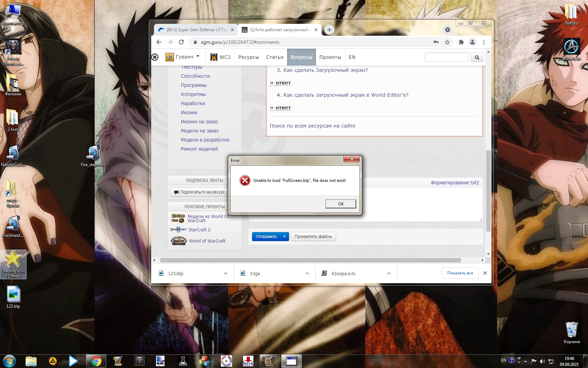The image size is (588, 368).
Task: Close the Q/A загрузочный tab
Action: pos(316,30)
